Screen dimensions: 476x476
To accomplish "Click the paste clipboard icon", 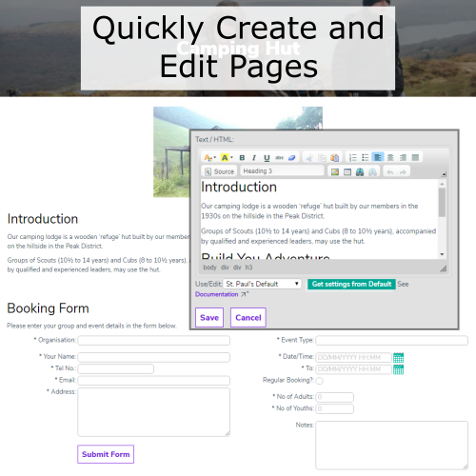I will tap(334, 157).
